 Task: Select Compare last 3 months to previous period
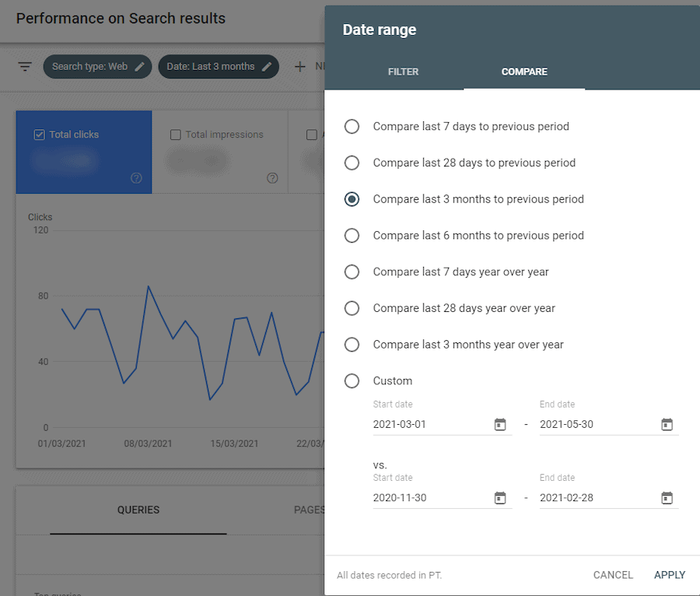[352, 199]
